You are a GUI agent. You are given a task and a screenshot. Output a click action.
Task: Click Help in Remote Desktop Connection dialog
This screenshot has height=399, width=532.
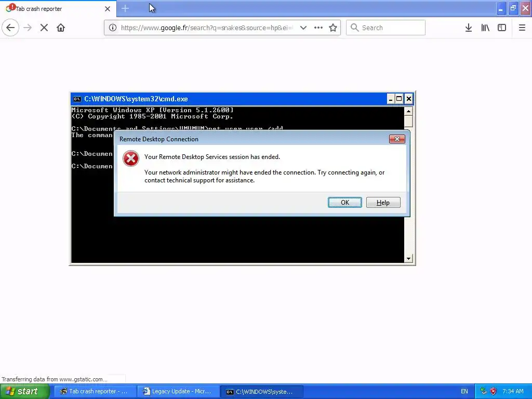click(383, 203)
